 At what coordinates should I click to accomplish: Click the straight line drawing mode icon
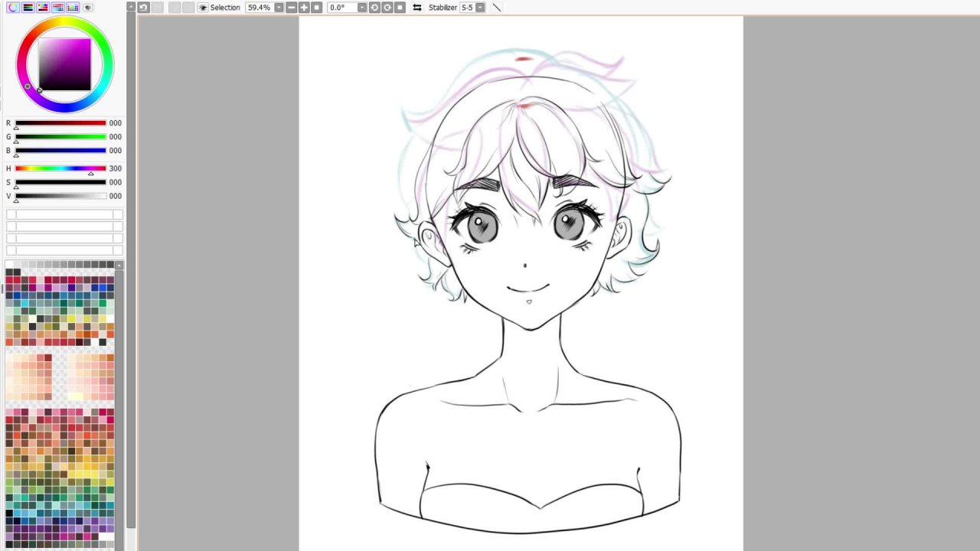497,8
